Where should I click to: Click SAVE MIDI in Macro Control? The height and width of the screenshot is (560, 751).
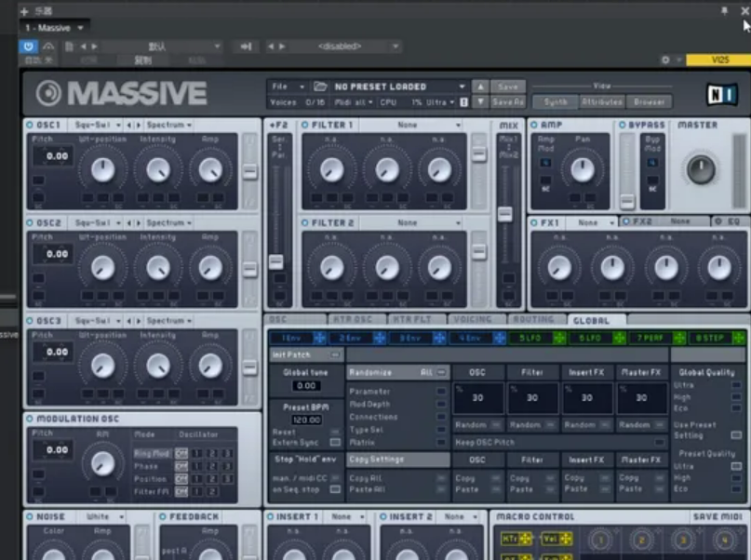(717, 517)
